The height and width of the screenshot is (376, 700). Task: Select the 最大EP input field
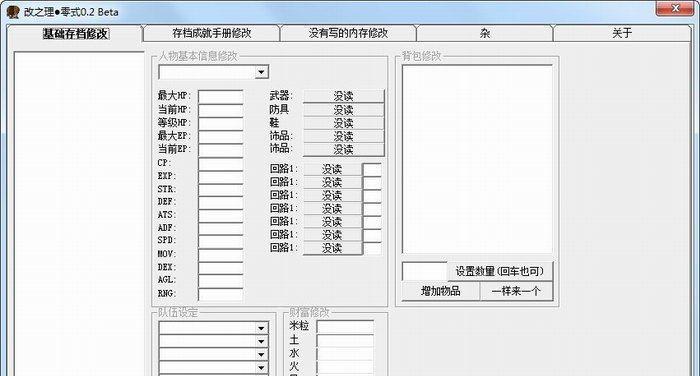[x=221, y=136]
